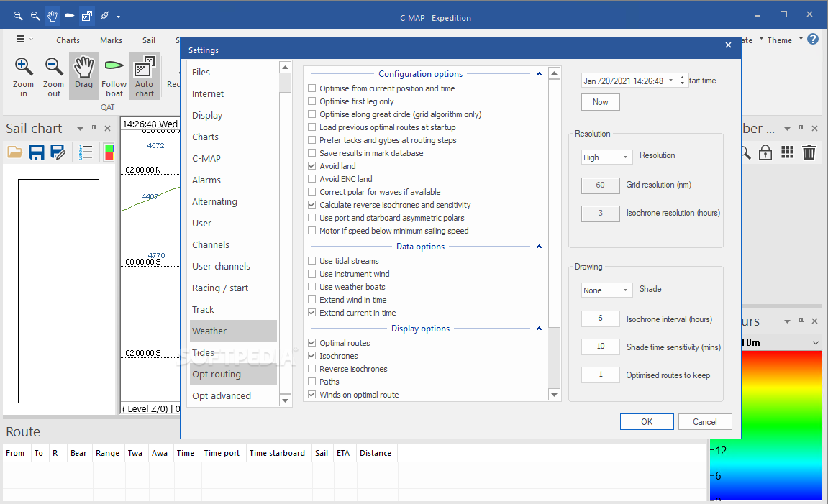Screen dimensions: 828x504
Task: Click options list scrollbar down arrow
Action: [554, 395]
